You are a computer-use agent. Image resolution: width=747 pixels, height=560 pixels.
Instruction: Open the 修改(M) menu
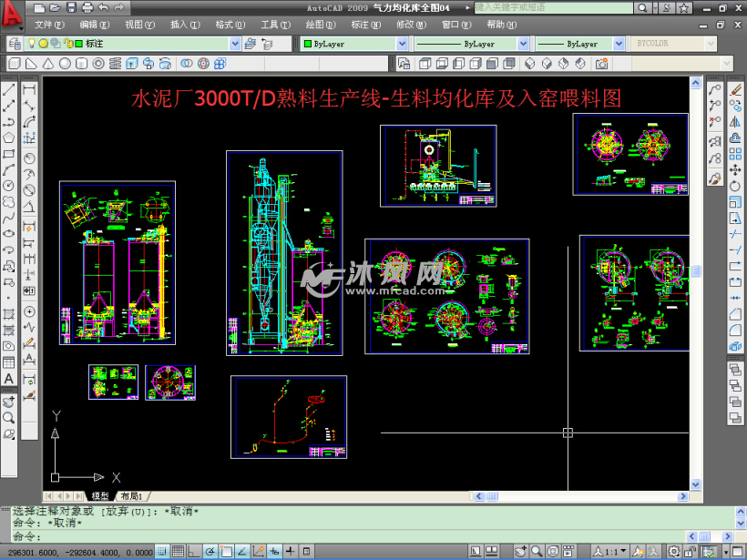tap(411, 25)
